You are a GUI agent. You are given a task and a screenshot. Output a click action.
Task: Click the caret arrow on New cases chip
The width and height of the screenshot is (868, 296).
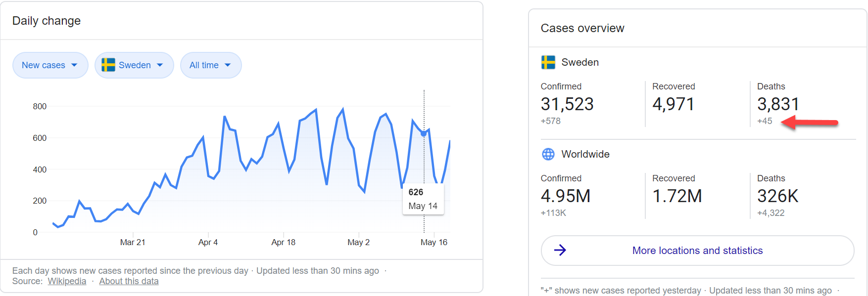tap(74, 65)
